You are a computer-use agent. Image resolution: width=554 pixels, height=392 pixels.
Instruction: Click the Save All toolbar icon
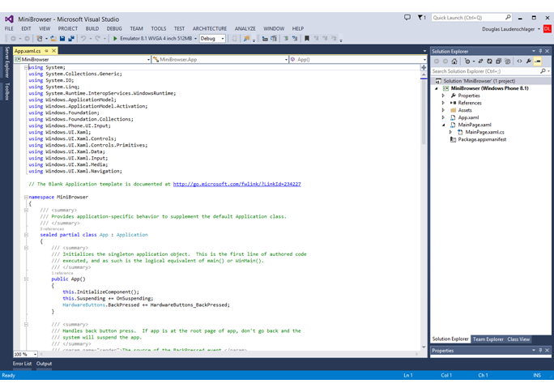point(71,39)
